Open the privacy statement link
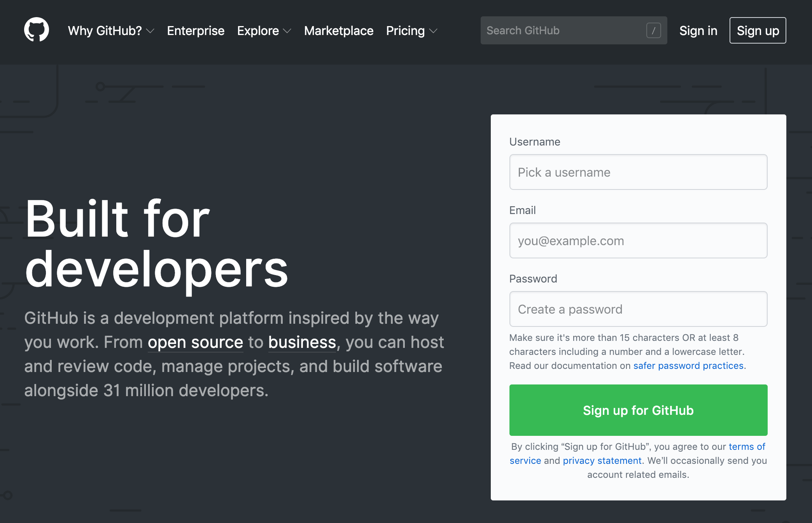812x523 pixels. tap(602, 461)
